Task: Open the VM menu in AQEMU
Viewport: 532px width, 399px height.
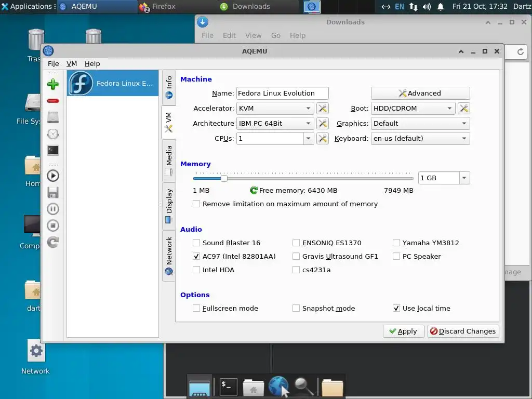Action: (72, 63)
